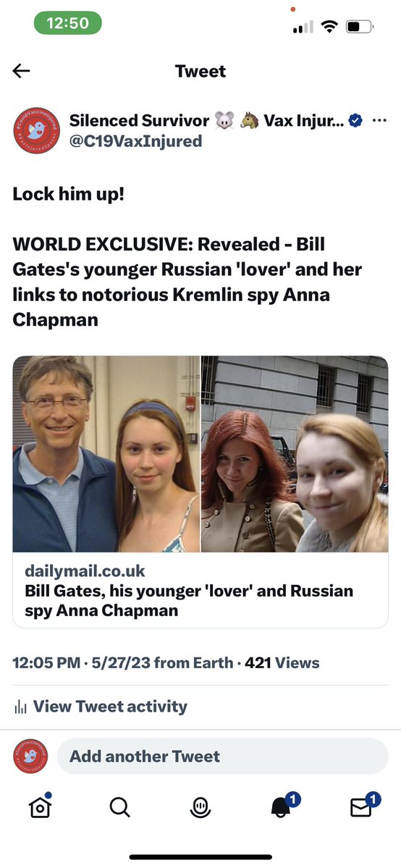Tap the Add another Tweet field
This screenshot has width=401, height=868.
[223, 757]
